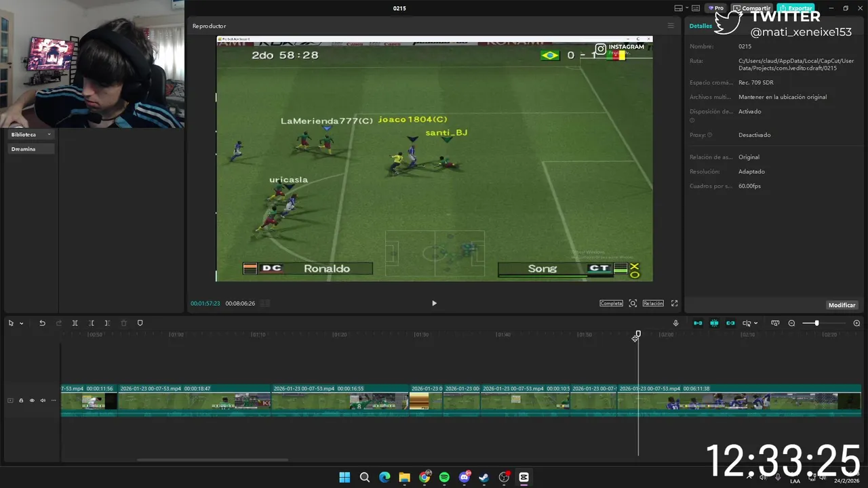Image resolution: width=868 pixels, height=488 pixels.
Task: Delete the selected clip with trash icon
Action: click(123, 323)
